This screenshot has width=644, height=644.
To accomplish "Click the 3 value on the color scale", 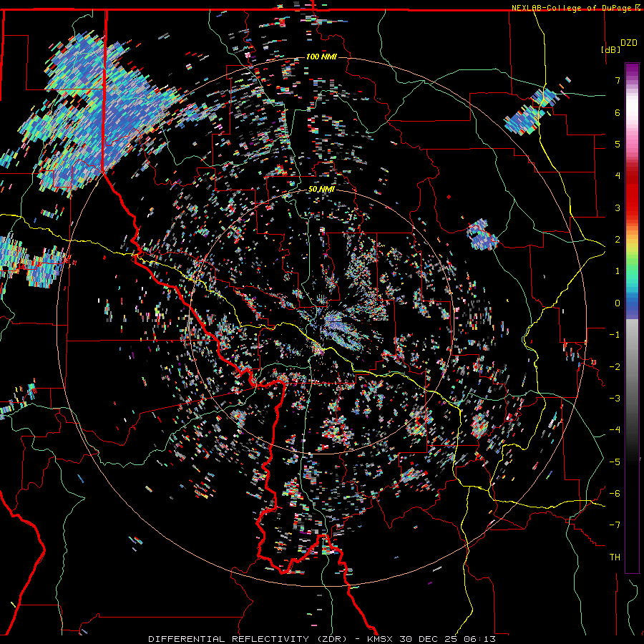I will (618, 208).
